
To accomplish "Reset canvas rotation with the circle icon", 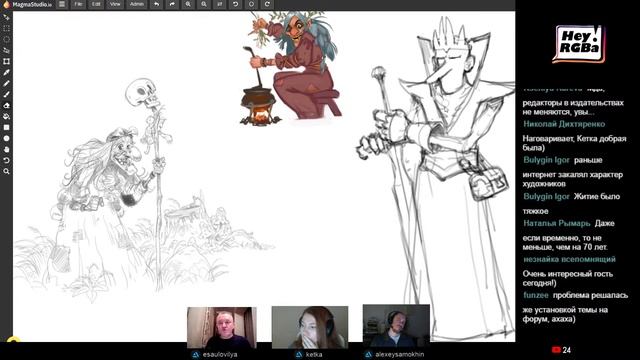I will pyautogui.click(x=251, y=4).
